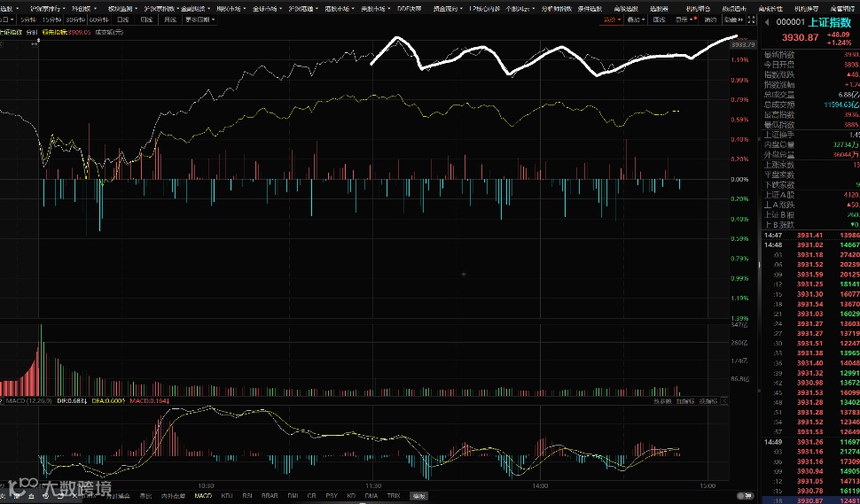The width and height of the screenshot is (860, 504).
Task: Click the 隐藏 collapse arrows button
Action: tap(732, 19)
